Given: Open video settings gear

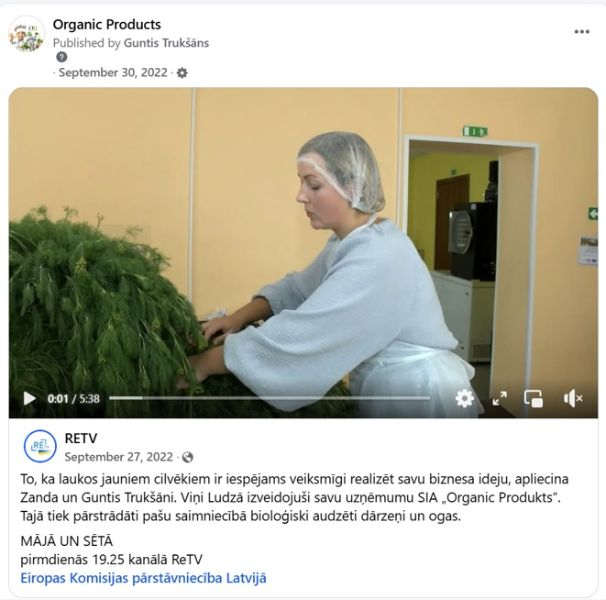Looking at the screenshot, I should pyautogui.click(x=464, y=398).
